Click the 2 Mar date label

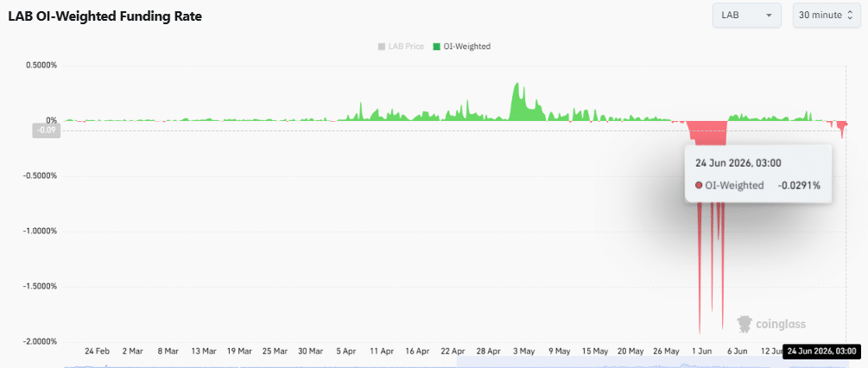pos(132,351)
